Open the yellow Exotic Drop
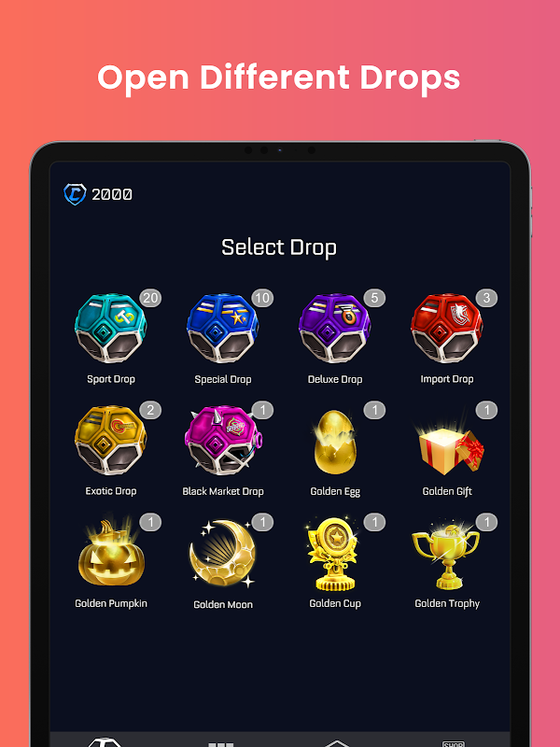Screen dimensions: 560x747 110,440
